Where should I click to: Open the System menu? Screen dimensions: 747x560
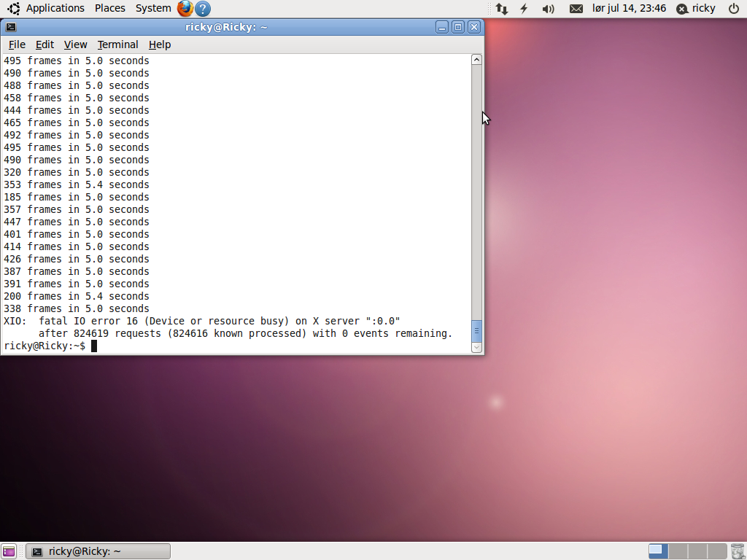(153, 9)
